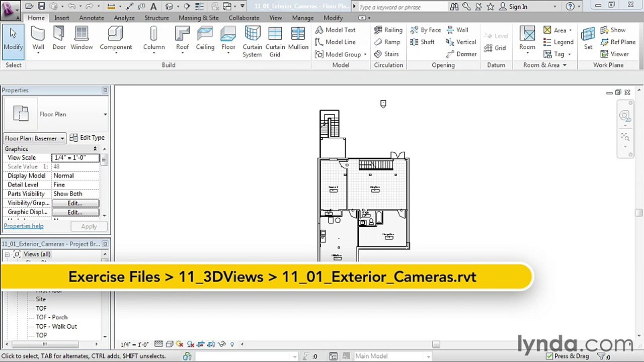Choose the Floor tool

[228, 40]
